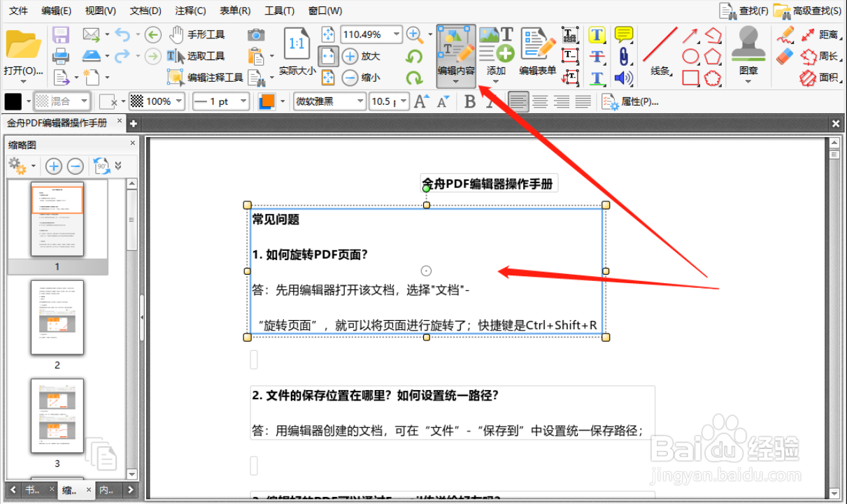847x504 pixels.
Task: Click the Zoom Out (缩小) button
Action: click(x=361, y=78)
